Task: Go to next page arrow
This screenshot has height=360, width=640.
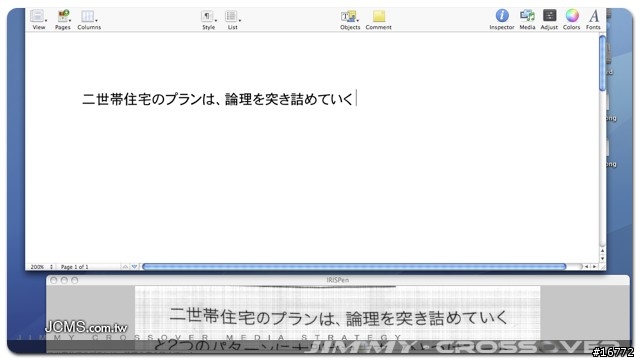Action: [134, 267]
